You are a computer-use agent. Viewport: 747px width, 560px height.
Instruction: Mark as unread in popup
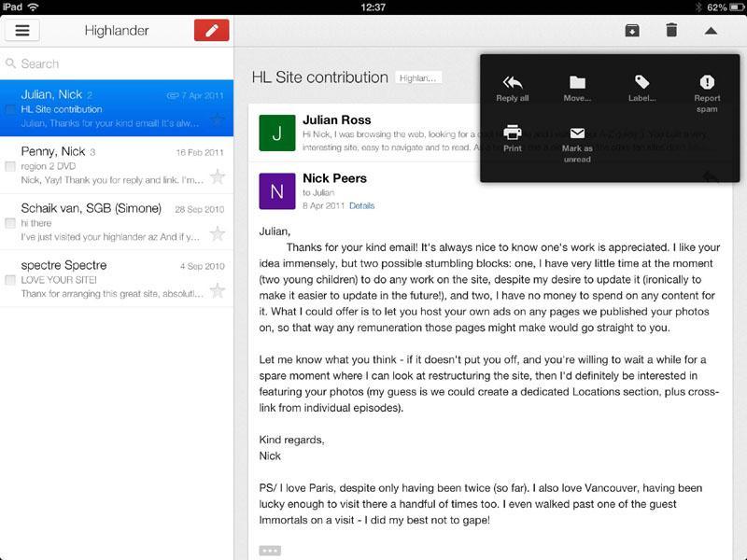(x=577, y=145)
